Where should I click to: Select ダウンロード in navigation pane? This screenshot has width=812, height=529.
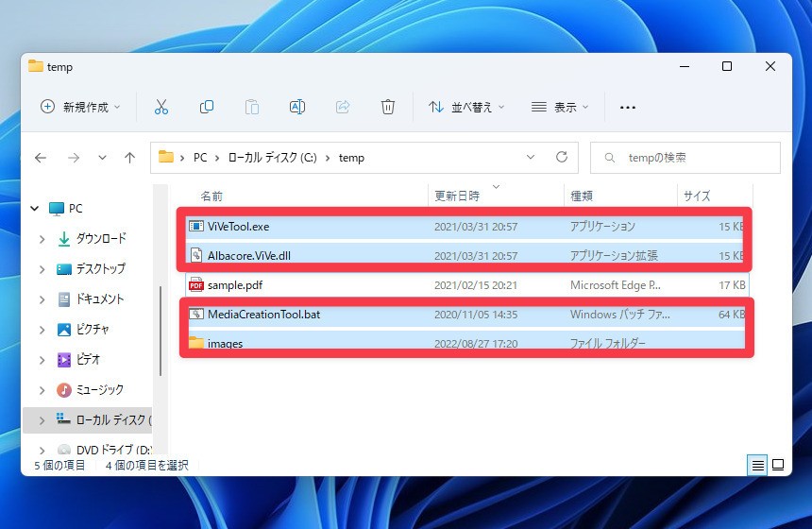click(101, 238)
